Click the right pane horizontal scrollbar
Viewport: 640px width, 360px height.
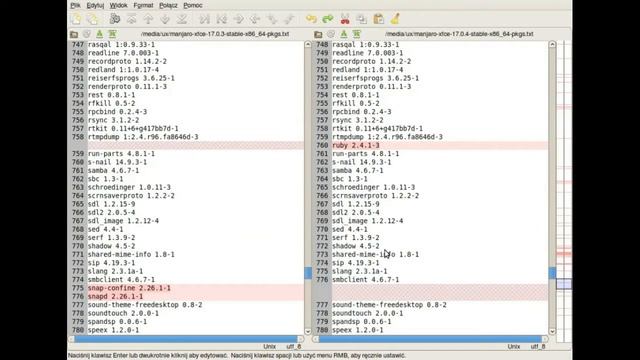(430, 339)
